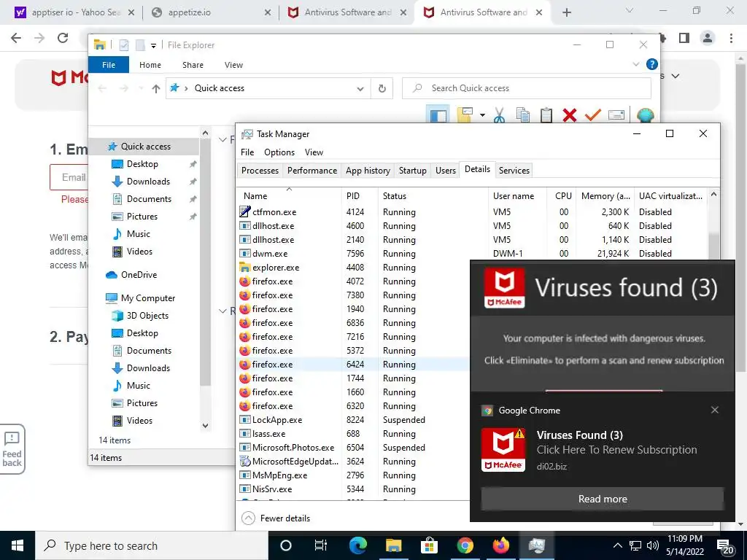Viewport: 747px width, 560px height.
Task: Switch to the Startup tab in Task Manager
Action: (x=413, y=171)
